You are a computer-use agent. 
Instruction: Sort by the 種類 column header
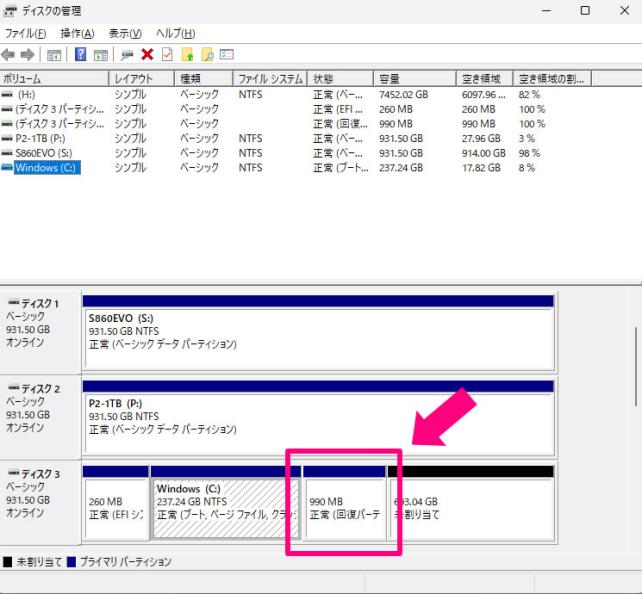click(203, 78)
